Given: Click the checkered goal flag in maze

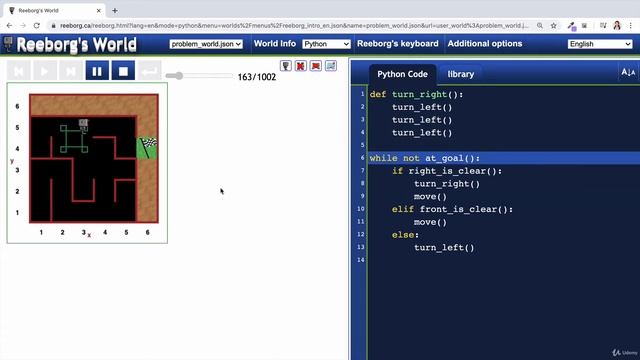Looking at the screenshot, I should pyautogui.click(x=147, y=148).
